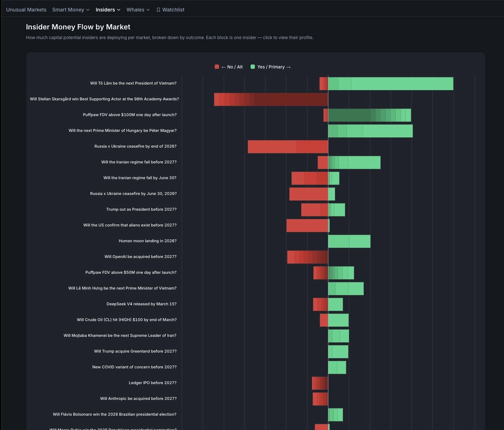Click the red bar for Will OpenAI be acquired
This screenshot has height=430, width=504.
click(x=307, y=257)
